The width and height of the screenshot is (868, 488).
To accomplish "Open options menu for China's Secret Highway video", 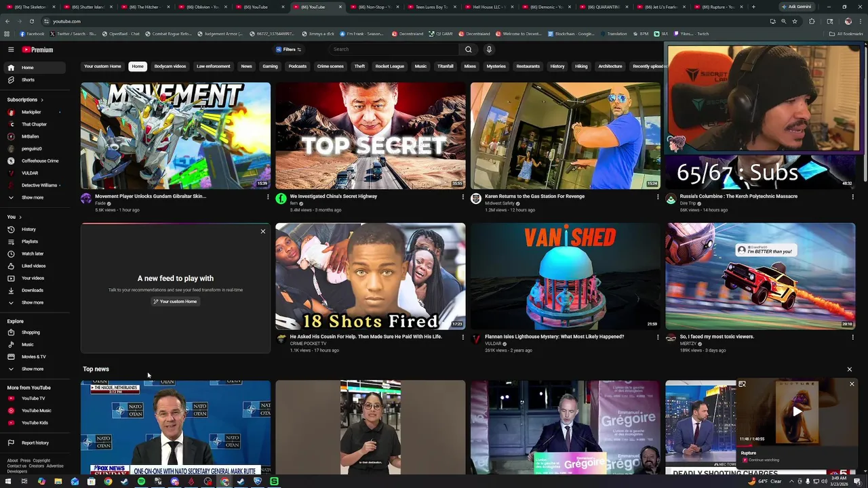I will pos(463,197).
